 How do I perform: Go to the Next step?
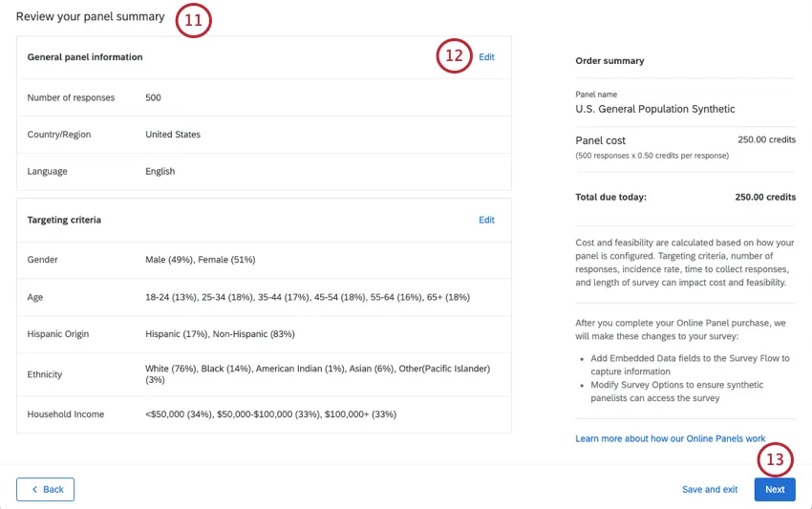(774, 490)
